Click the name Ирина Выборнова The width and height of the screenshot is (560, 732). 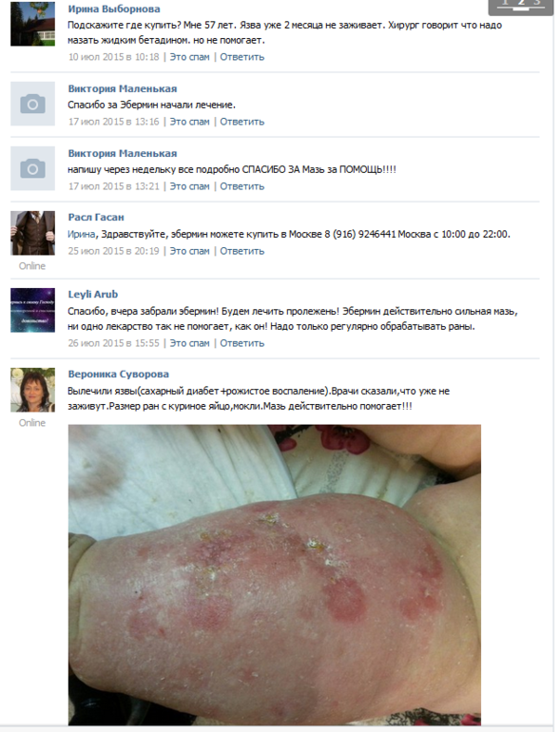pos(114,9)
